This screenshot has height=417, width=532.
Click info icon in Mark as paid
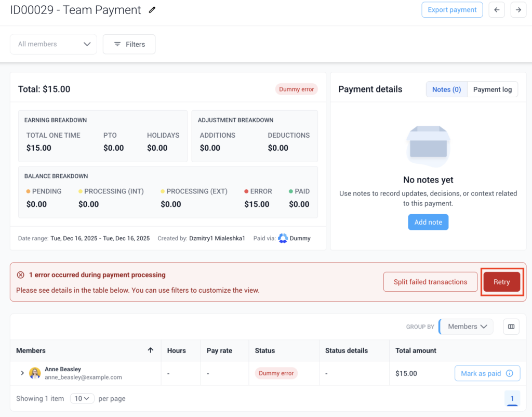(x=510, y=373)
